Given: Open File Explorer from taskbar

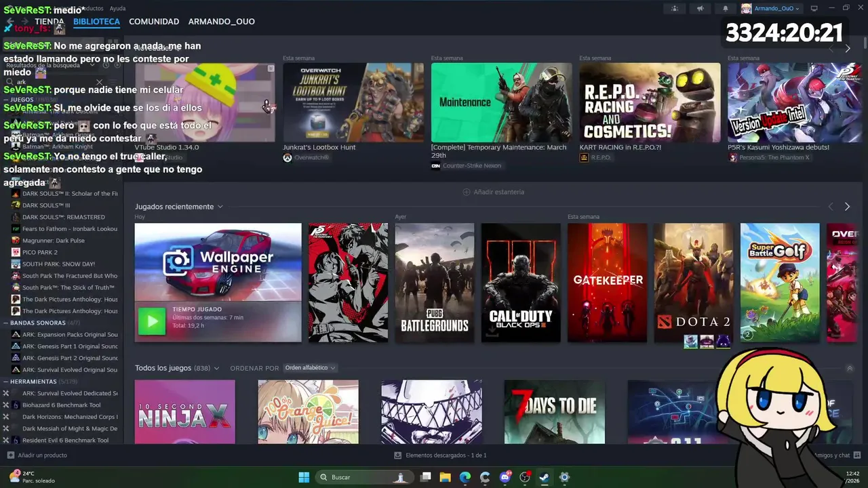Looking at the screenshot, I should pos(446,477).
